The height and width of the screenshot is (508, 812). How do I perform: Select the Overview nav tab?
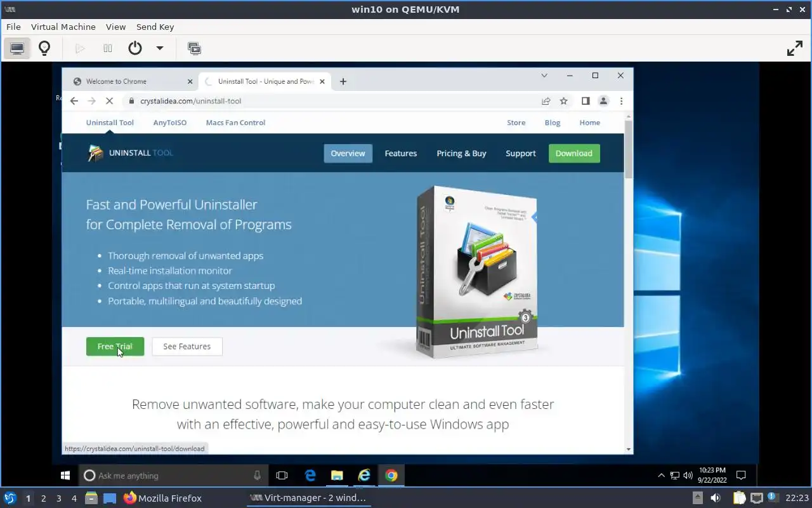point(348,153)
